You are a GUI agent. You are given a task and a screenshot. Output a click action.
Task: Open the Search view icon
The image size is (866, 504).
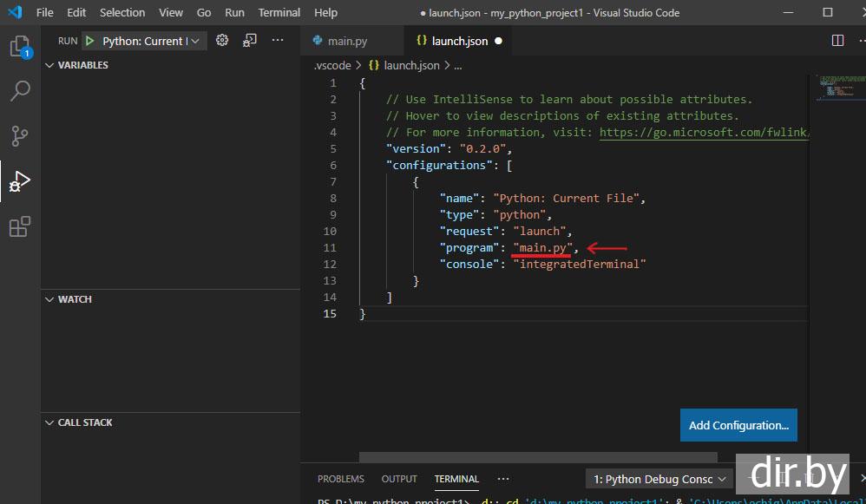pyautogui.click(x=19, y=91)
